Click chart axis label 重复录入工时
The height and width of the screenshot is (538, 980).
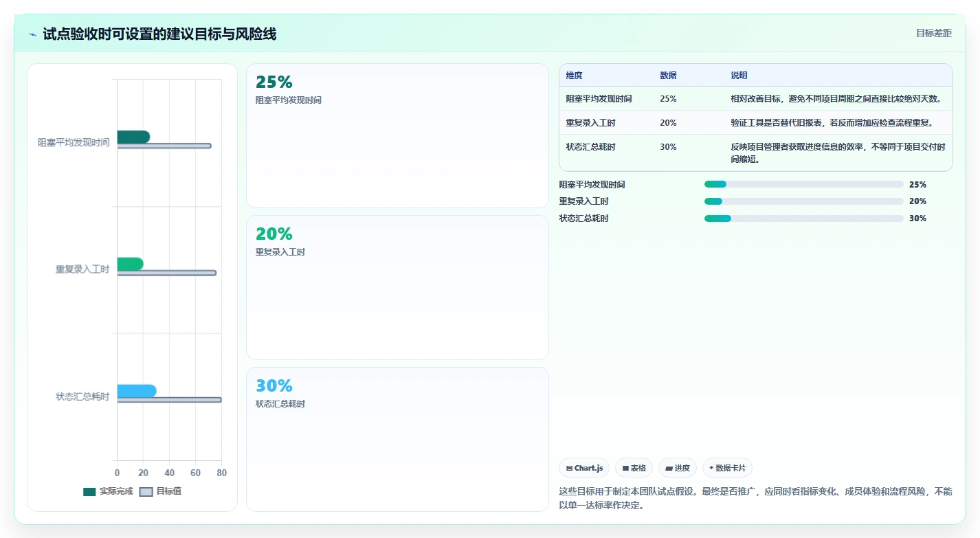(82, 269)
